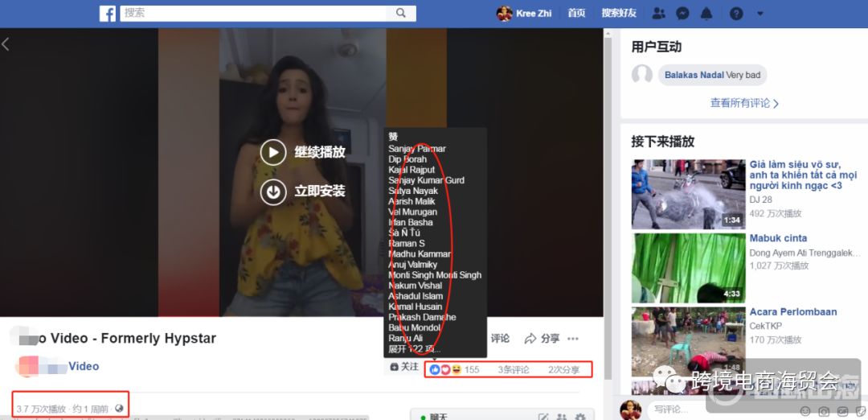Image resolution: width=868 pixels, height=420 pixels.
Task: Open the Messenger icon in top bar
Action: [x=682, y=14]
